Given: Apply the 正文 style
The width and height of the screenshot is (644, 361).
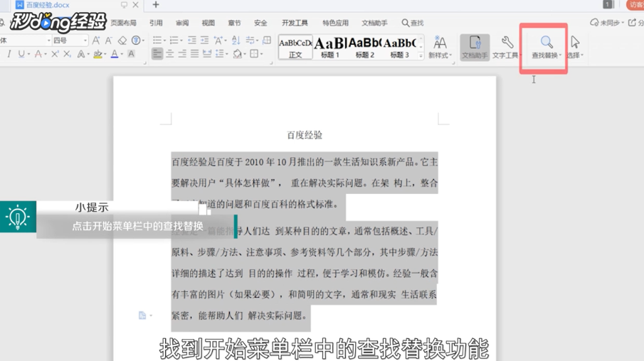Looking at the screenshot, I should coord(295,47).
